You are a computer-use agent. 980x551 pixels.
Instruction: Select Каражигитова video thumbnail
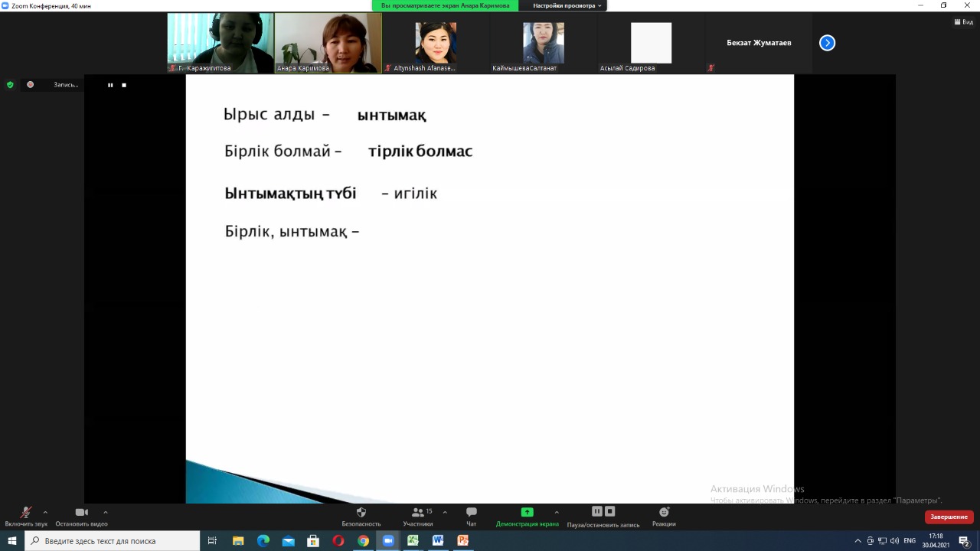(x=220, y=43)
